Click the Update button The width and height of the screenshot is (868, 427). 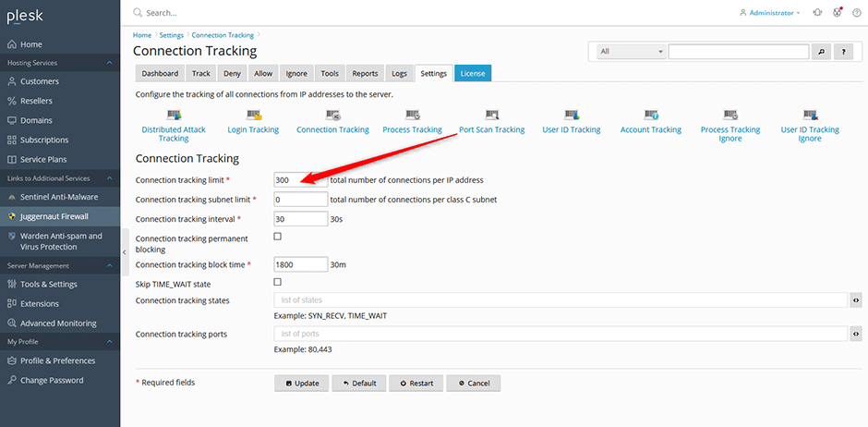click(302, 384)
